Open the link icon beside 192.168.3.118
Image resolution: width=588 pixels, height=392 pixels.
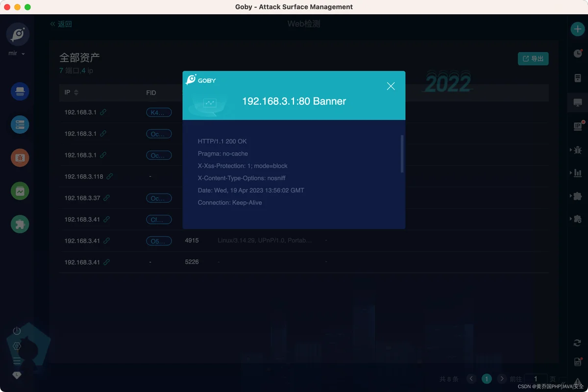tap(110, 176)
